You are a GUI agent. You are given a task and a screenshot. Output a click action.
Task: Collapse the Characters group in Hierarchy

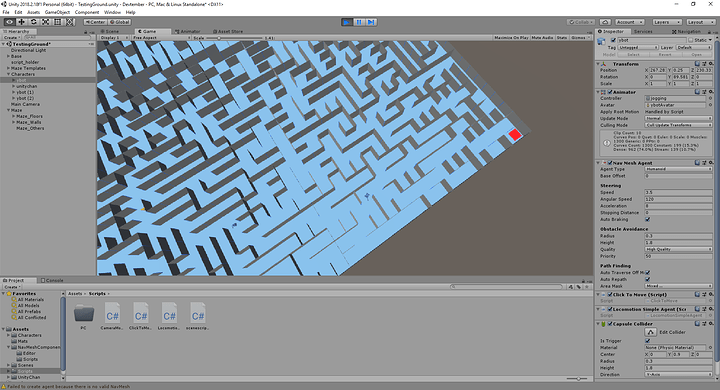click(x=8, y=74)
